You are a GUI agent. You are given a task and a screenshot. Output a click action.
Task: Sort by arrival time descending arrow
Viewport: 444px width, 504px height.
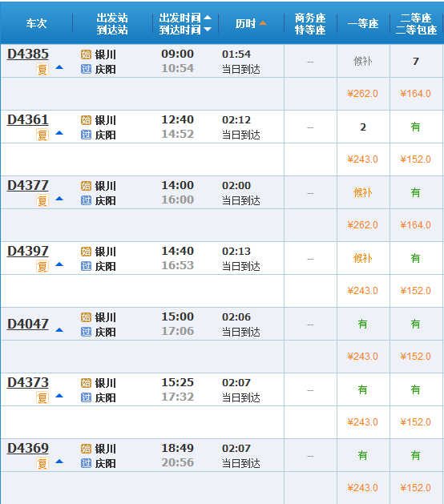click(208, 30)
